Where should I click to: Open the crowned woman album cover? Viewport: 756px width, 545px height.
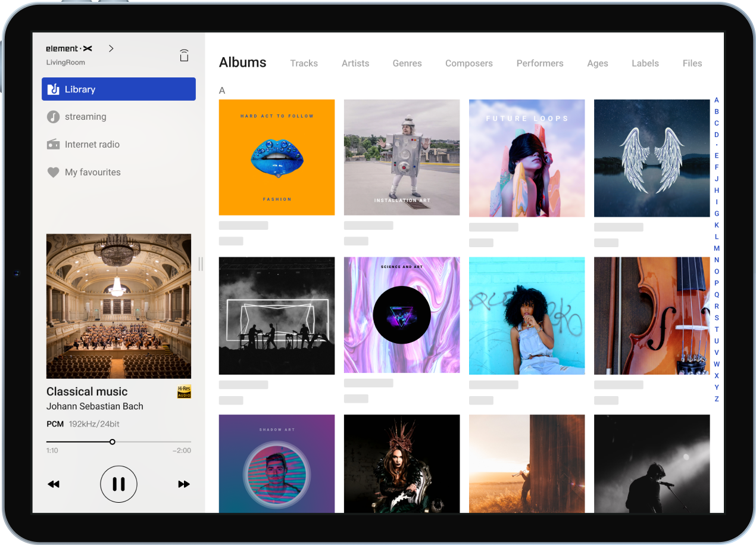click(402, 463)
